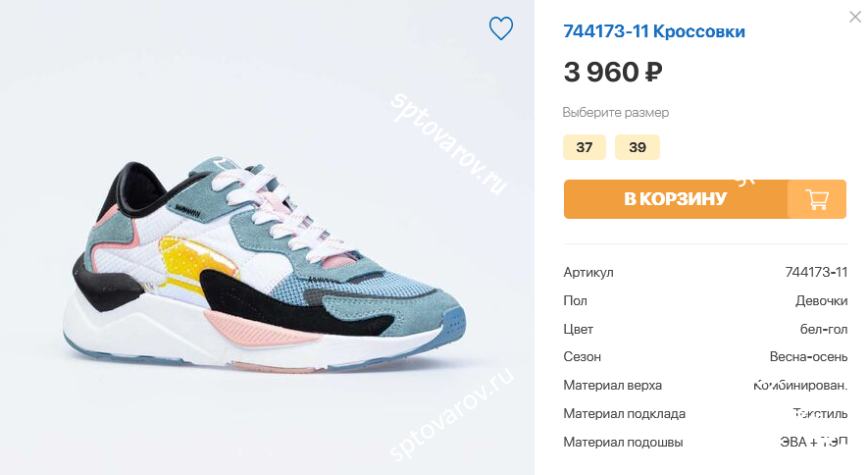Select size 37
Image resolution: width=868 pixels, height=475 pixels.
tap(585, 147)
